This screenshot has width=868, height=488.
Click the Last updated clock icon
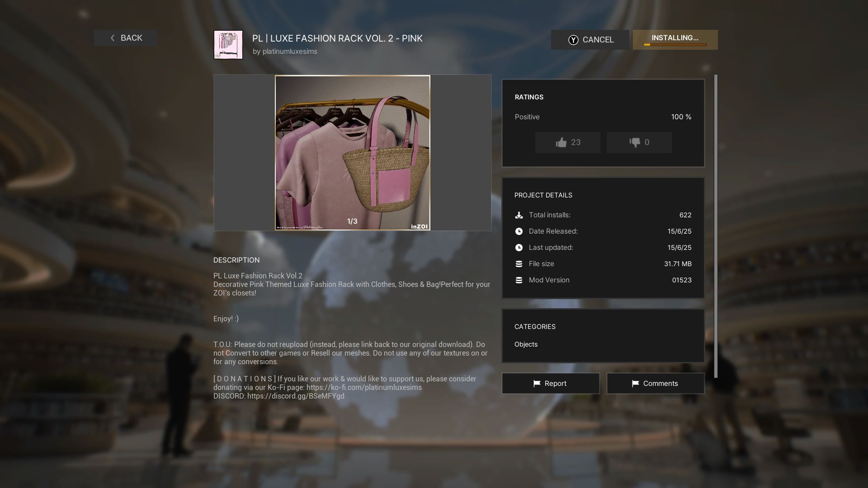pyautogui.click(x=519, y=248)
